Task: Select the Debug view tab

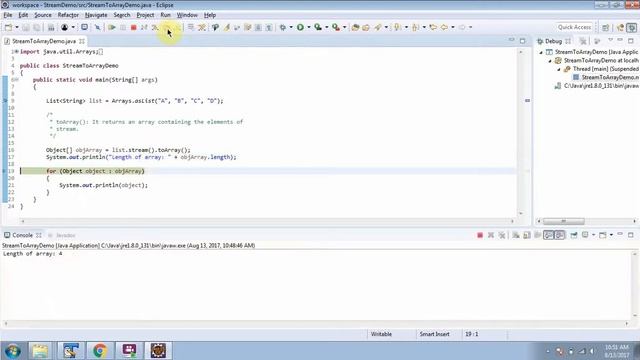Action: pos(553,41)
